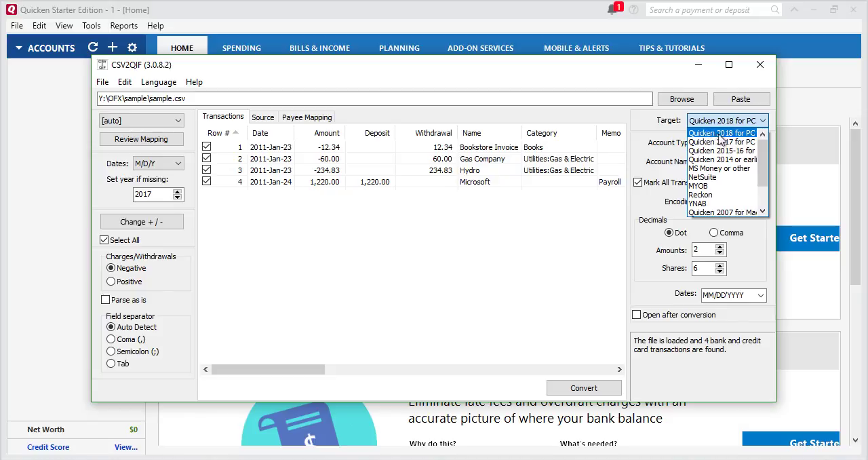The width and height of the screenshot is (868, 460).
Task: Toggle the Select All checkbox
Action: pos(104,239)
